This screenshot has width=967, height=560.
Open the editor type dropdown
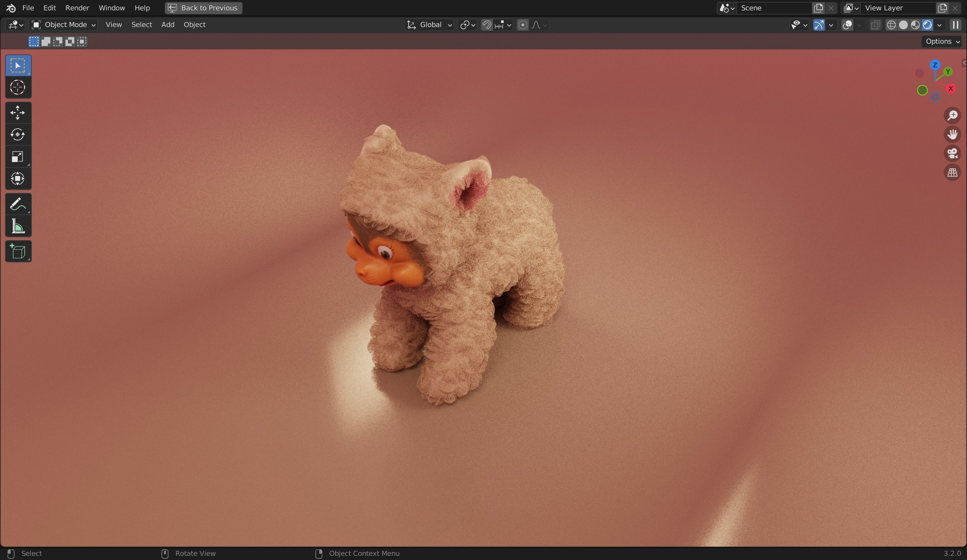(15, 25)
